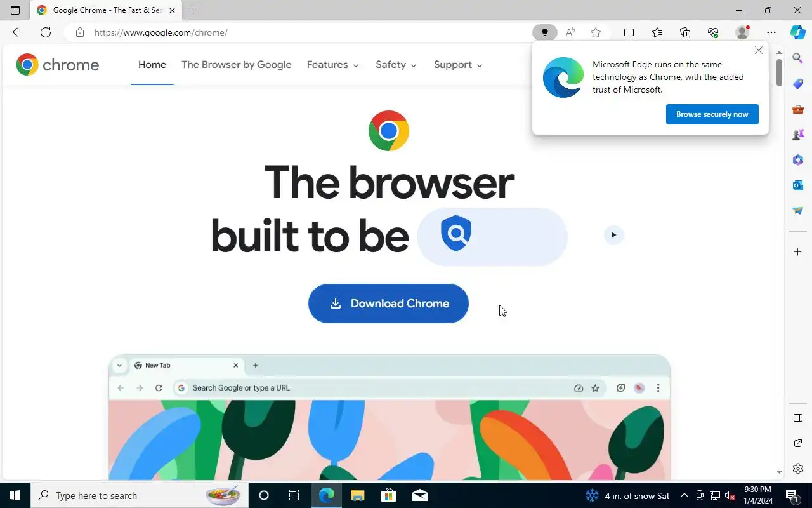The image size is (812, 508).
Task: Customize sidebar with the plus icon
Action: tap(798, 252)
